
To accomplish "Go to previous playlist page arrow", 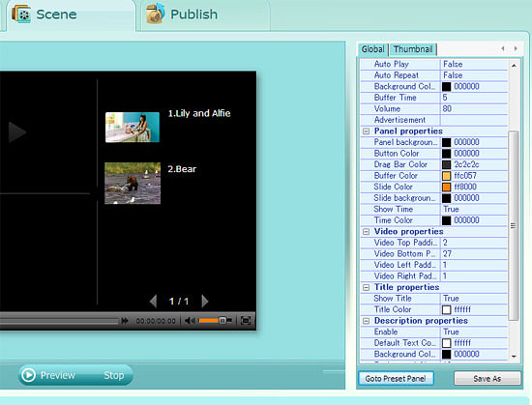I will click(x=154, y=301).
